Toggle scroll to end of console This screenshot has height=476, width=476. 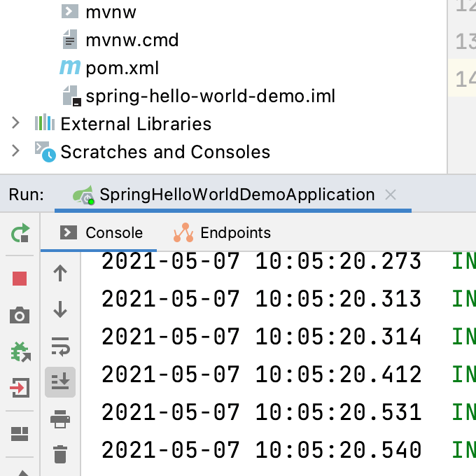click(x=60, y=382)
